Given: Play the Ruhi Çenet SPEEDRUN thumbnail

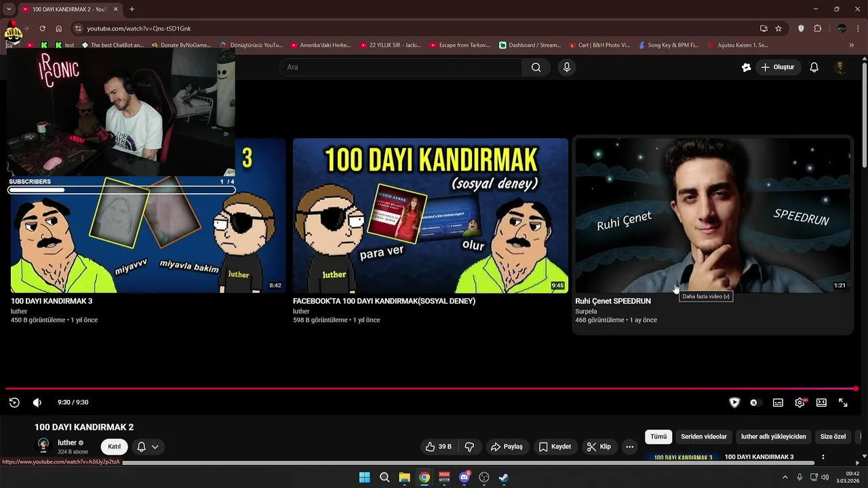Looking at the screenshot, I should click(713, 216).
